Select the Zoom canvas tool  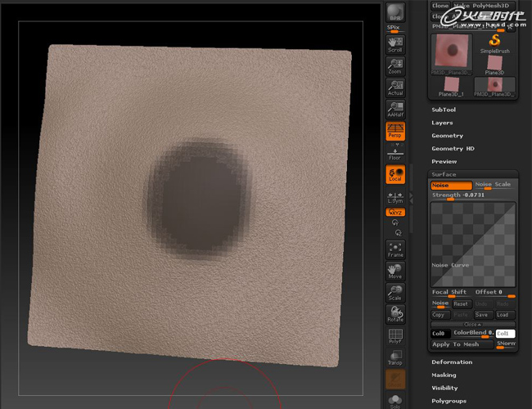coord(395,66)
